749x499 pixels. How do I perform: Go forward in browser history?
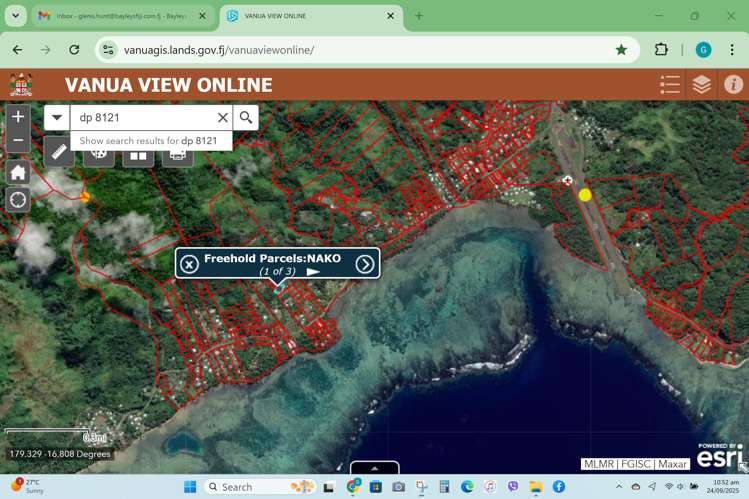46,50
